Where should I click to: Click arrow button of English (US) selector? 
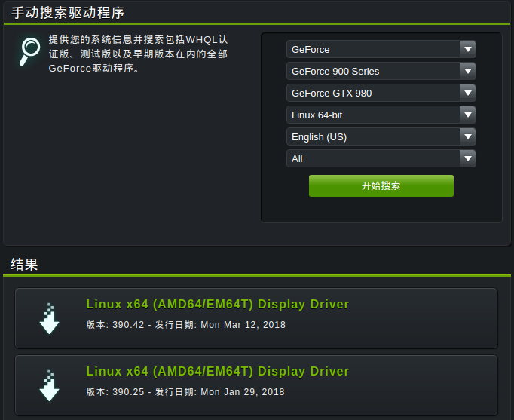click(x=468, y=136)
